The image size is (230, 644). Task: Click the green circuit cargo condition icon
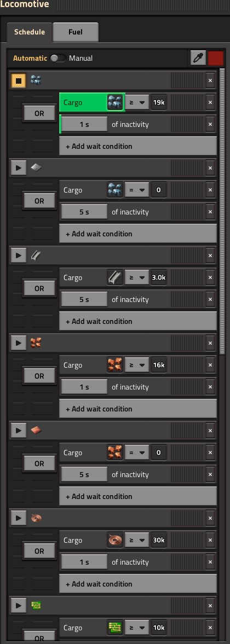coord(115,628)
